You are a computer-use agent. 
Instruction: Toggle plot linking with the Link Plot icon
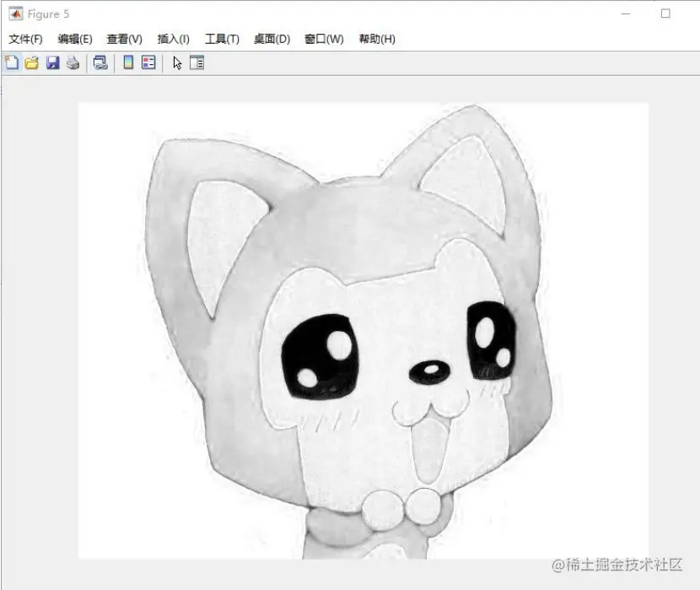pyautogui.click(x=100, y=62)
